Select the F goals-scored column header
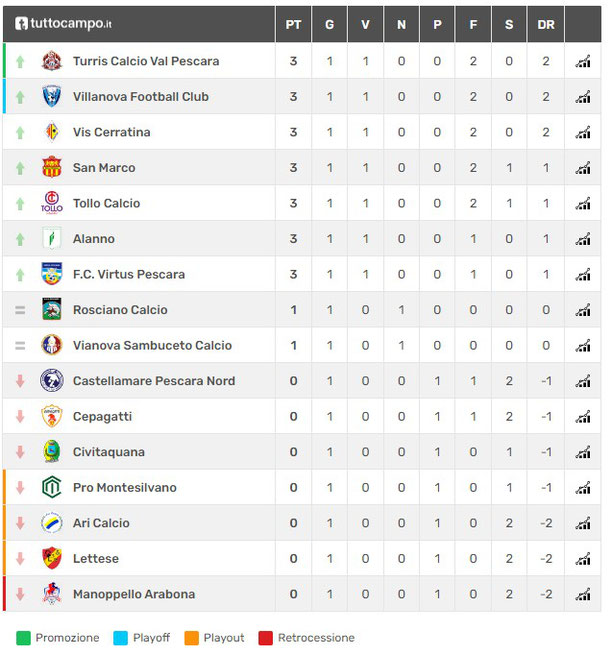 coord(473,25)
